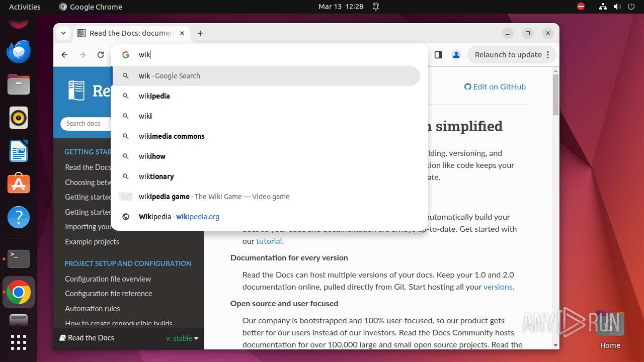Screen dimensions: 644x362
Task: Open 'Example projects' sidebar link
Action: [92, 241]
